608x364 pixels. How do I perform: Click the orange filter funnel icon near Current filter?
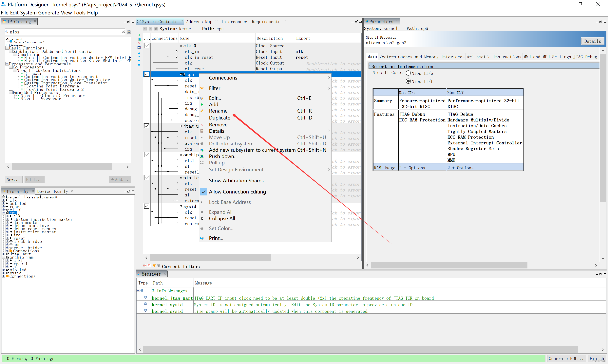point(154,266)
